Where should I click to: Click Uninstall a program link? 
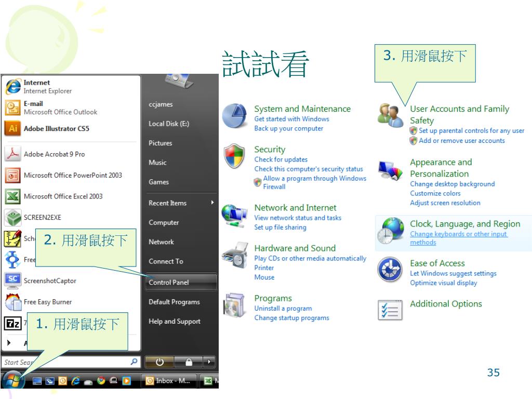point(283,309)
